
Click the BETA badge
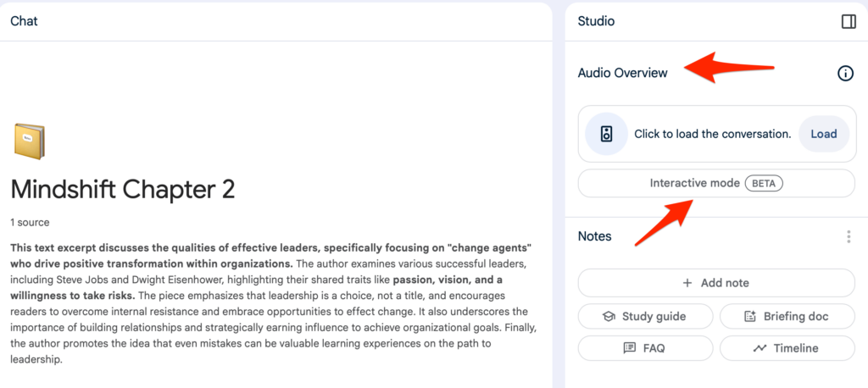tap(764, 183)
